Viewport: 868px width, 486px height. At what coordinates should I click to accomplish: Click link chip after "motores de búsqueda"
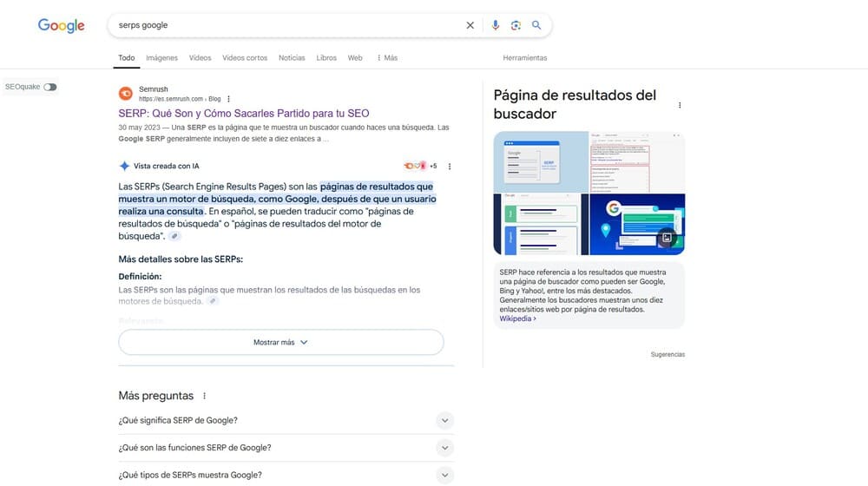[x=212, y=301]
